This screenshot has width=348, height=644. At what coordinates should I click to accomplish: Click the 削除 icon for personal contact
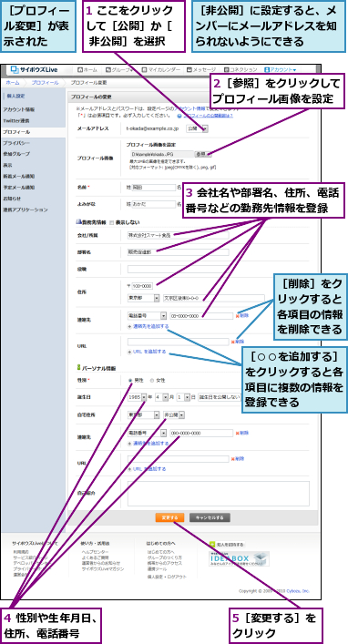(x=242, y=433)
